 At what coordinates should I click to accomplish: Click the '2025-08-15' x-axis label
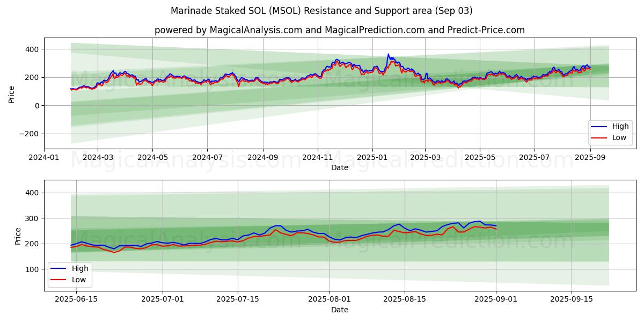[x=405, y=299]
